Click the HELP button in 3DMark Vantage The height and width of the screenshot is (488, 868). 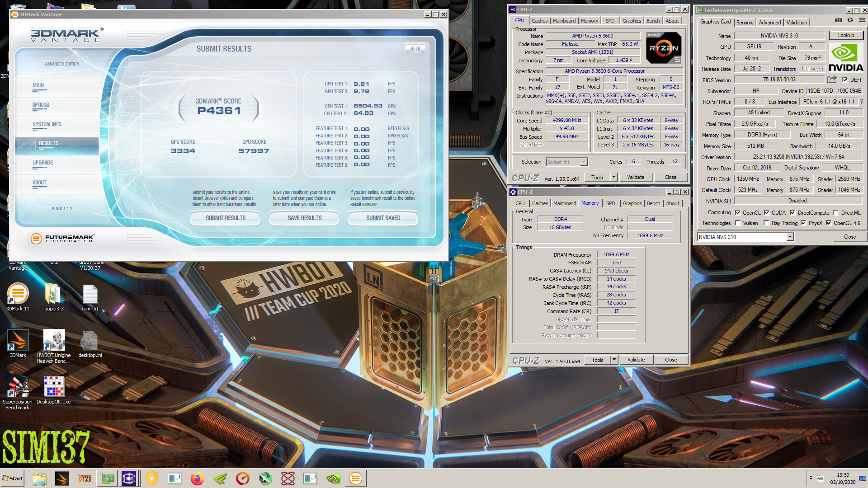click(415, 48)
